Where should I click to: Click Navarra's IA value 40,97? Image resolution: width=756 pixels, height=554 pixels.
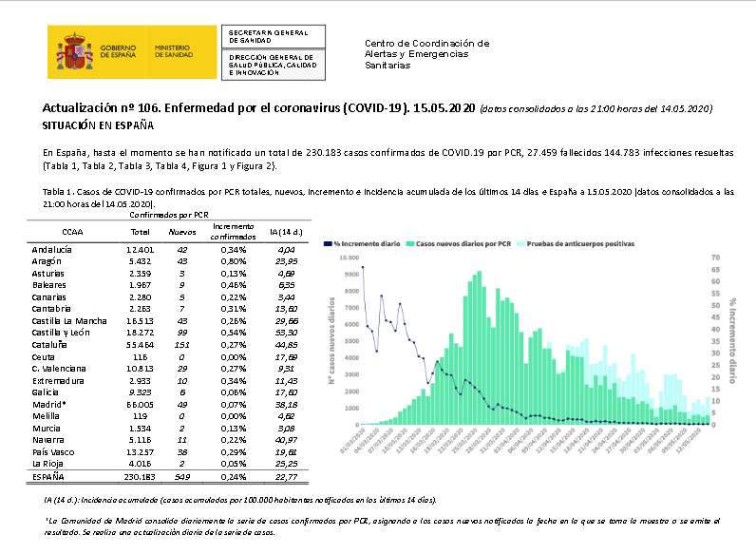(x=287, y=440)
